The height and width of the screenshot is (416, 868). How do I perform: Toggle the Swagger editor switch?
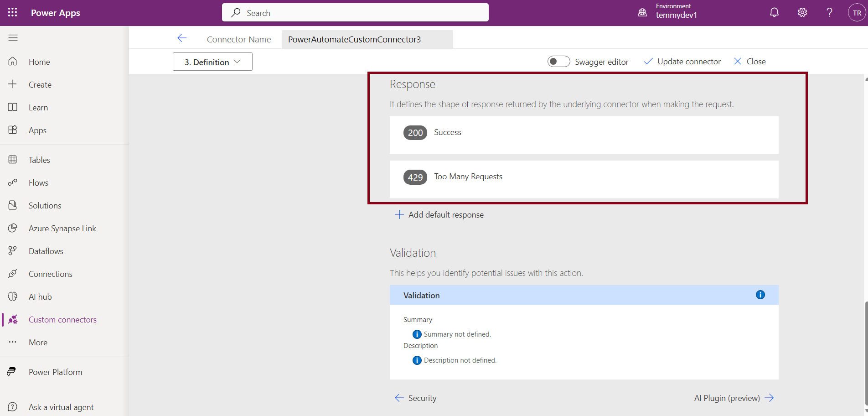[558, 62]
